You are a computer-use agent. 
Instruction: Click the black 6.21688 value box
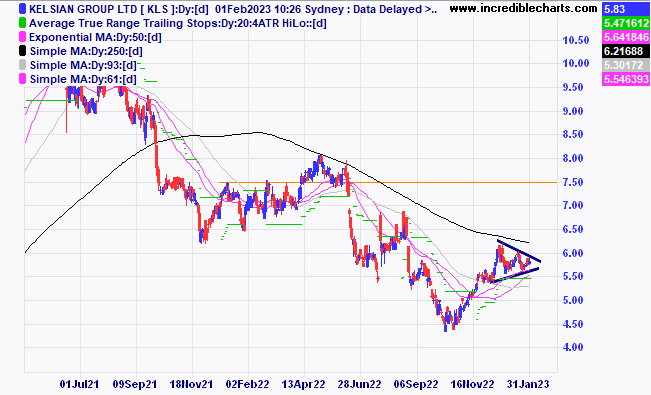point(626,51)
